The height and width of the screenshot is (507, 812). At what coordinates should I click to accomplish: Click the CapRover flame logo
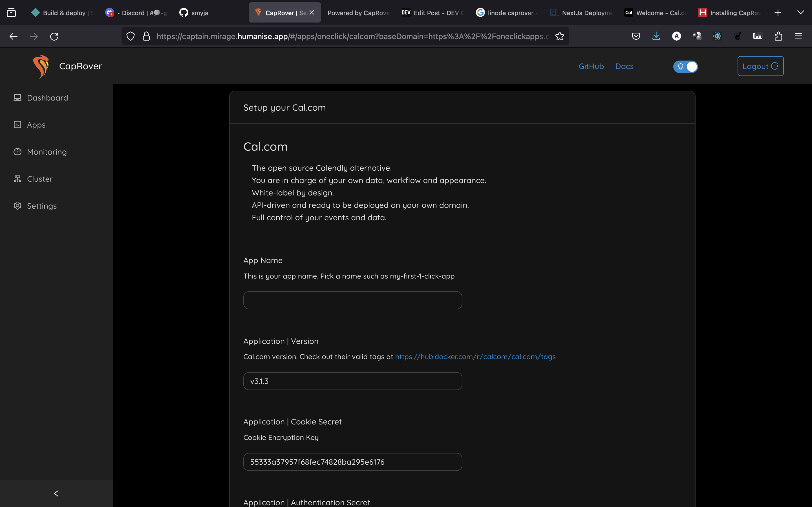point(41,66)
